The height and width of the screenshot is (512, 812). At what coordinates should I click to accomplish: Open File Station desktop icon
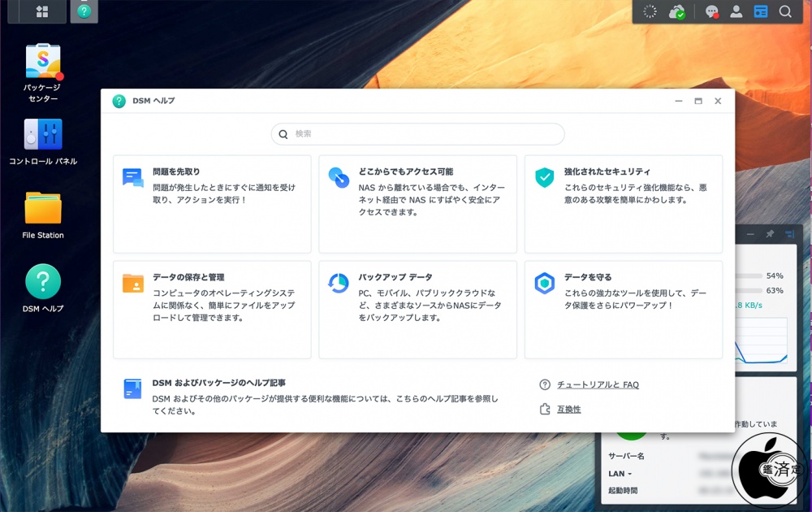tap(43, 215)
